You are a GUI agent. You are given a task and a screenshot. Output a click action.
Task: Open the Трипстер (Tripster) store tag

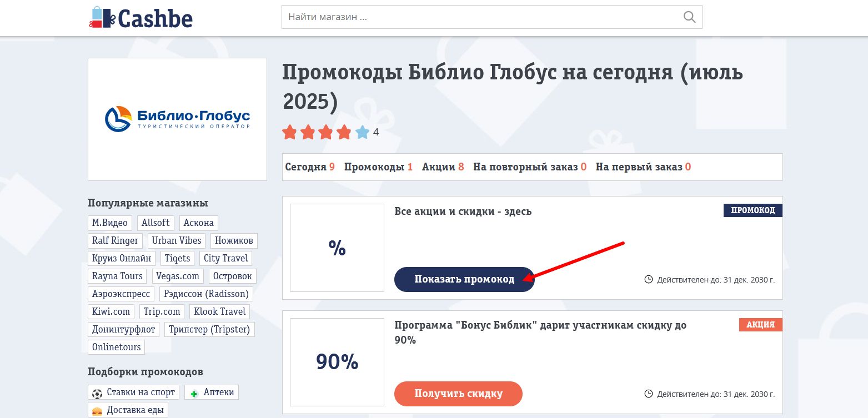point(209,329)
